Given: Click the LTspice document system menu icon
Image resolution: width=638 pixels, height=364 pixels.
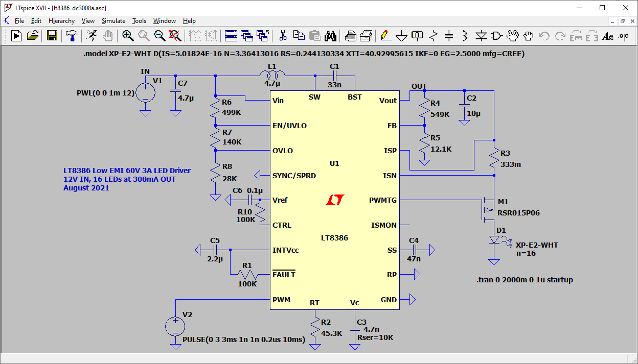Looking at the screenshot, I should pyautogui.click(x=6, y=21).
